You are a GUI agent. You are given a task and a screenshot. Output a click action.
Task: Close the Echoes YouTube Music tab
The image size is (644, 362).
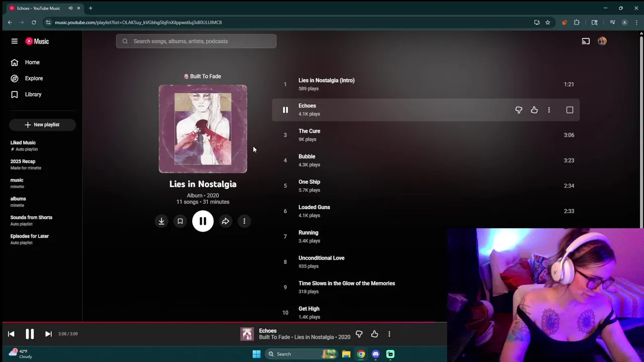click(x=78, y=8)
